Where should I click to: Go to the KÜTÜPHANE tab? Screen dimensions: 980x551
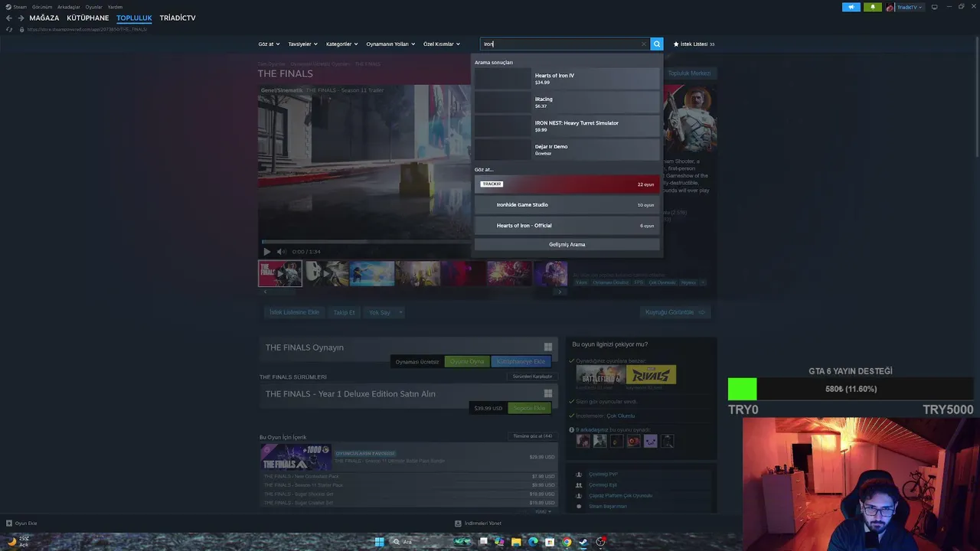coord(88,18)
